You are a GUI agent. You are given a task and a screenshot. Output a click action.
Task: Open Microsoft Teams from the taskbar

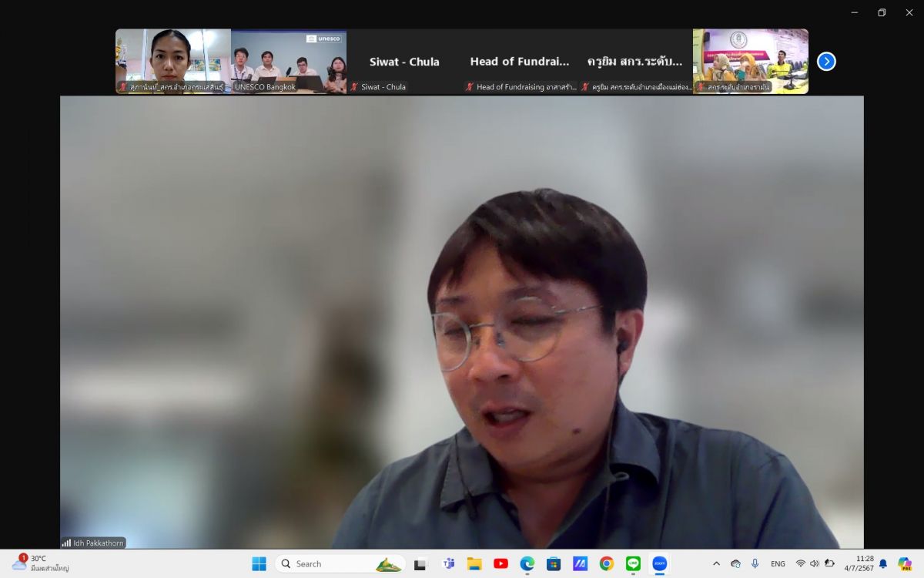click(448, 563)
